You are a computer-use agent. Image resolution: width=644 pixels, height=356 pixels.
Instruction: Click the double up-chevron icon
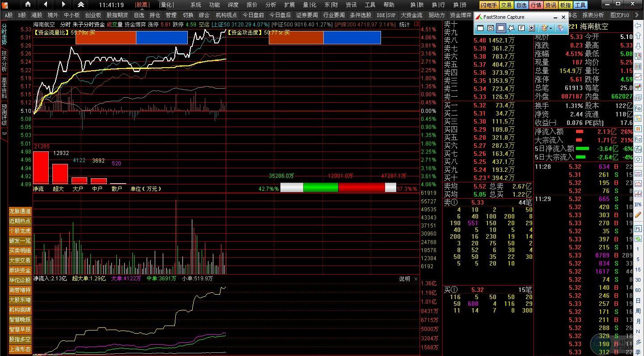pos(81,4)
